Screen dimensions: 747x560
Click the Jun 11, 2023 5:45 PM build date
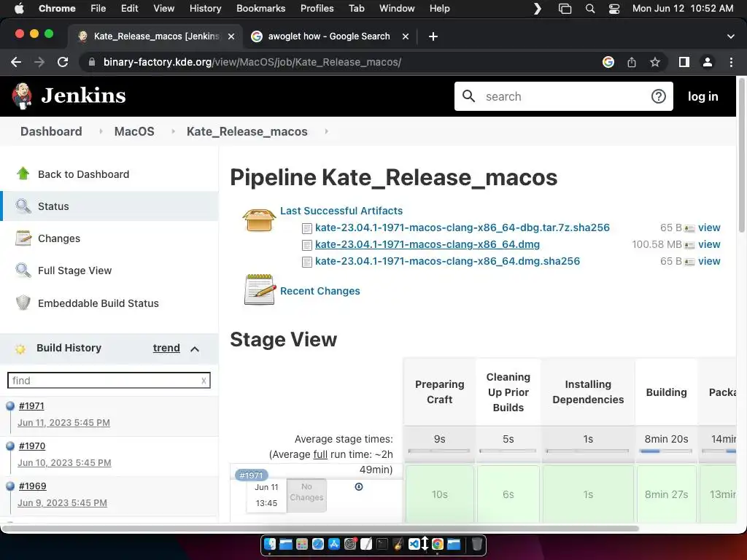tap(64, 422)
